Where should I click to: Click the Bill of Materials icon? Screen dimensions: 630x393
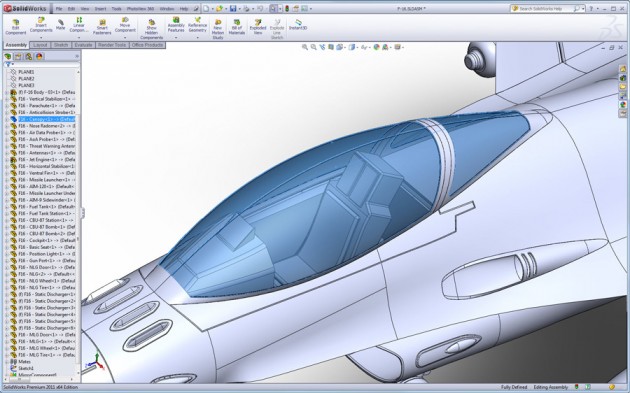click(237, 27)
